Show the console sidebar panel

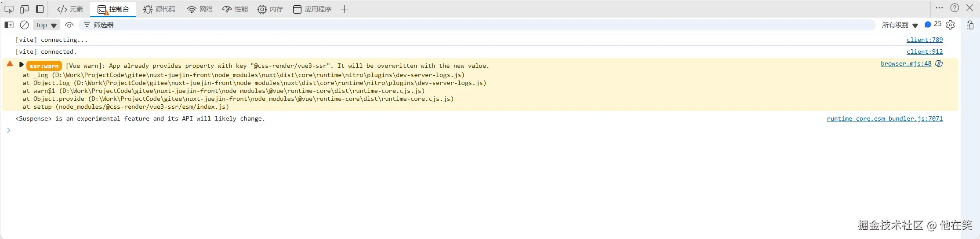pos(9,25)
